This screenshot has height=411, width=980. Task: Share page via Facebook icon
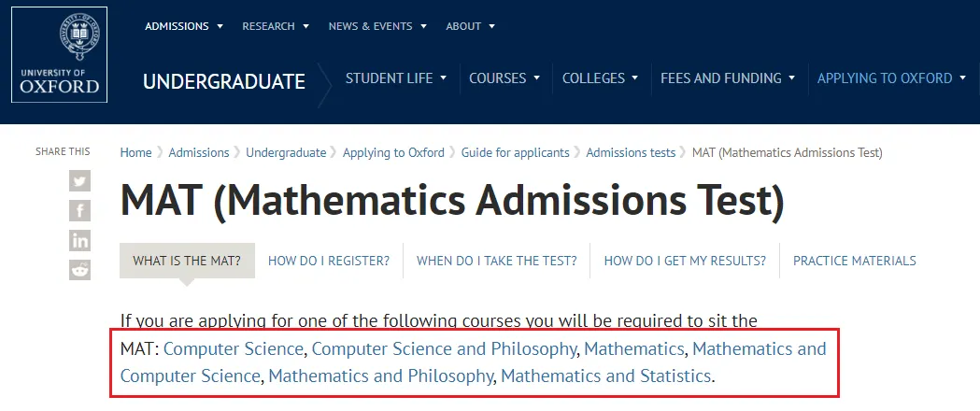80,210
